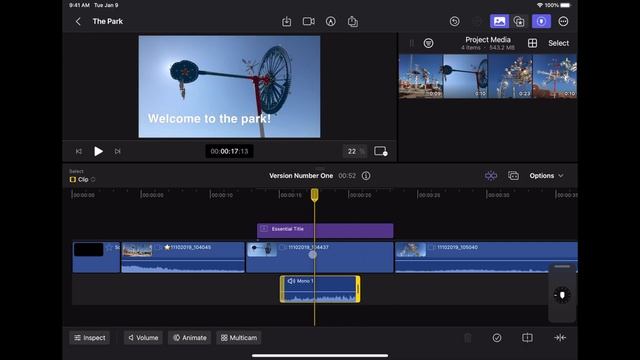Tap the video keyframe dot on clip
640x360 pixels.
click(312, 255)
